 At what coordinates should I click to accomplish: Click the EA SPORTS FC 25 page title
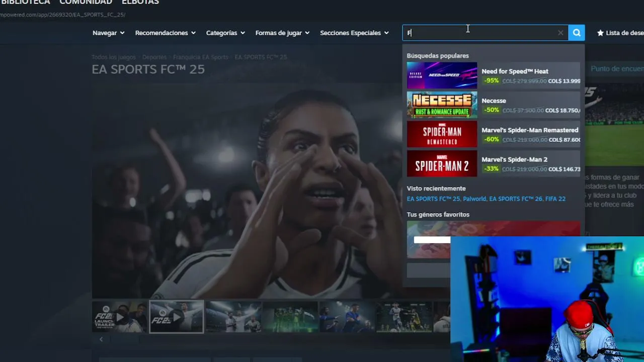[148, 69]
